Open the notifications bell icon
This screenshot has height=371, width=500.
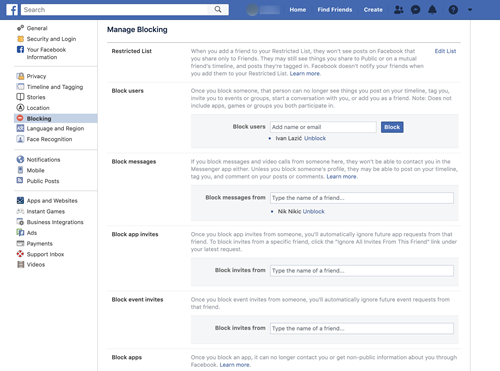(x=432, y=10)
